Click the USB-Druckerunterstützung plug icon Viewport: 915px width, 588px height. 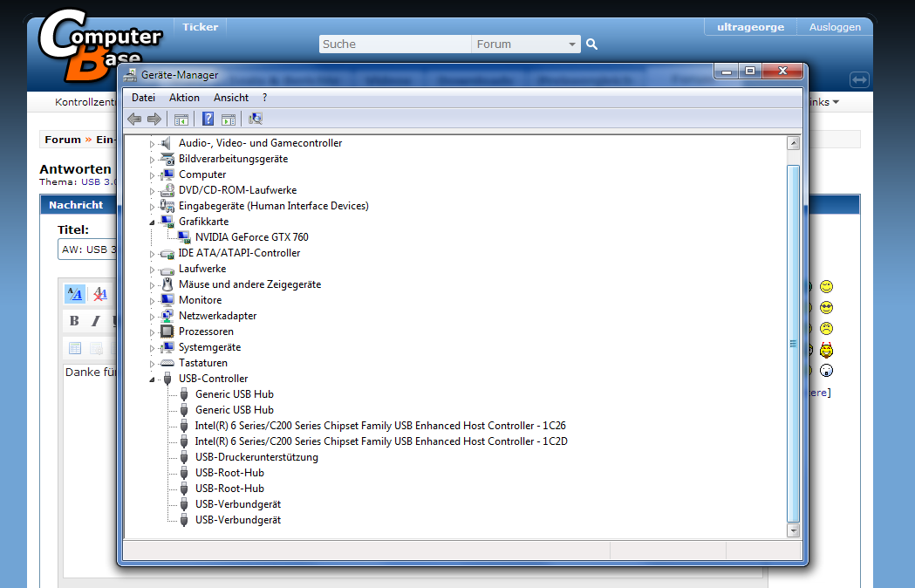pyautogui.click(x=184, y=457)
